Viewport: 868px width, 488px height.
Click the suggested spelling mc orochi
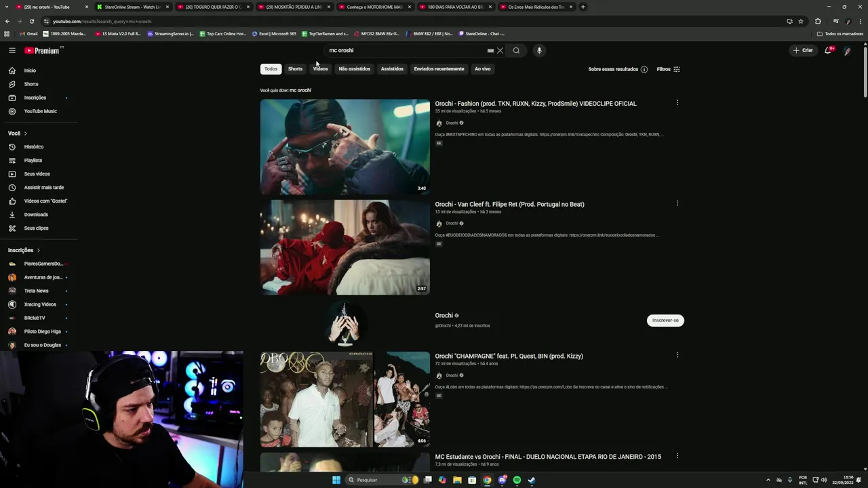pyautogui.click(x=300, y=90)
